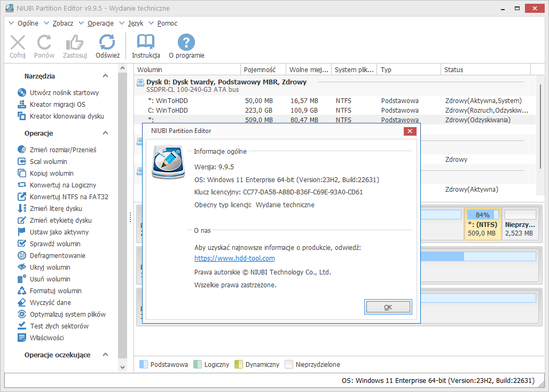Click the System plików column header
Viewport: 549px width, 392px height.
pyautogui.click(x=354, y=69)
